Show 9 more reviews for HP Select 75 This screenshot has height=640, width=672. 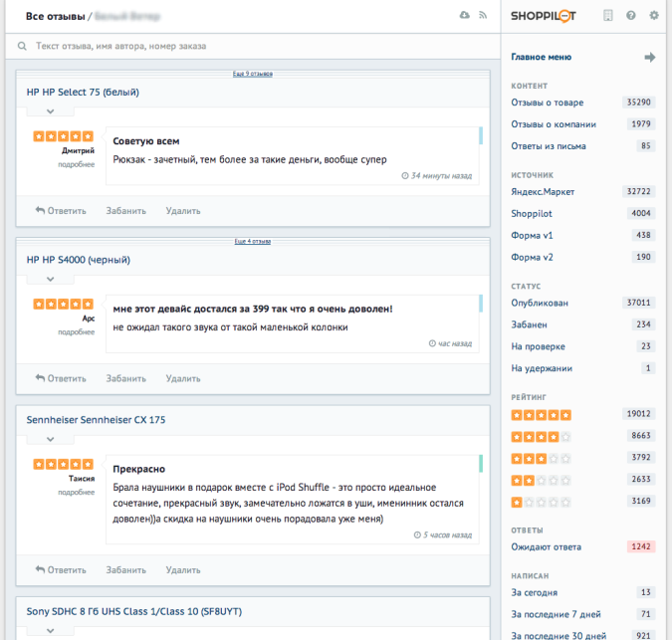[253, 74]
